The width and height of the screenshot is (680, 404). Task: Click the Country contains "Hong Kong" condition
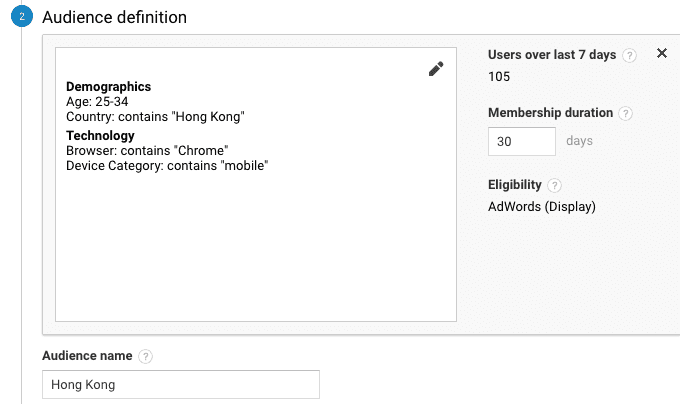tap(155, 117)
